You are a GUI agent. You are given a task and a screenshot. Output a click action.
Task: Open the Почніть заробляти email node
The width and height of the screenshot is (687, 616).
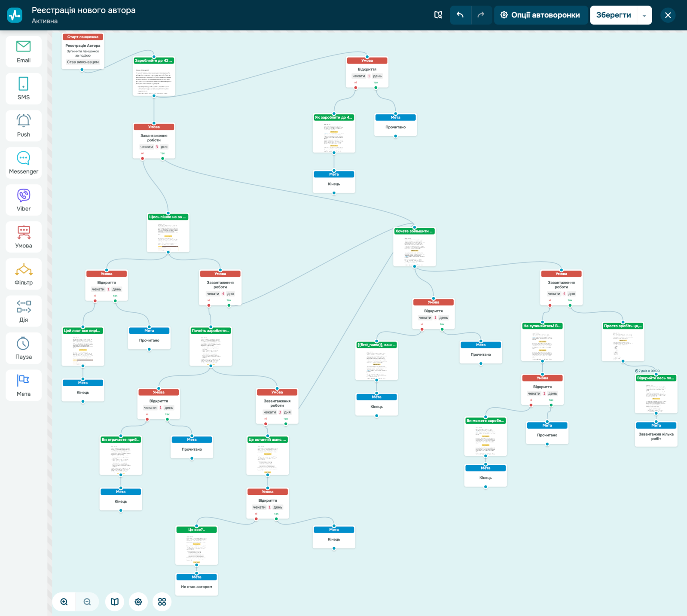pyautogui.click(x=211, y=347)
